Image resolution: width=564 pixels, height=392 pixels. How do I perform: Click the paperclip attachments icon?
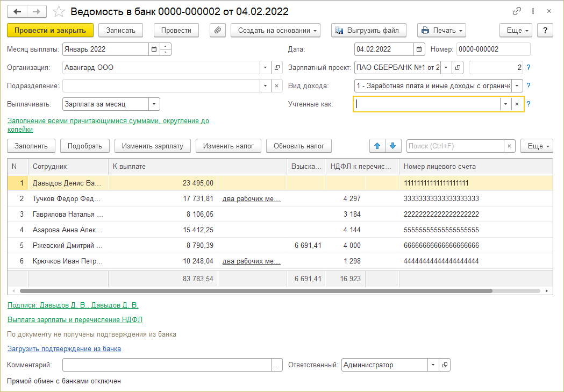[217, 31]
